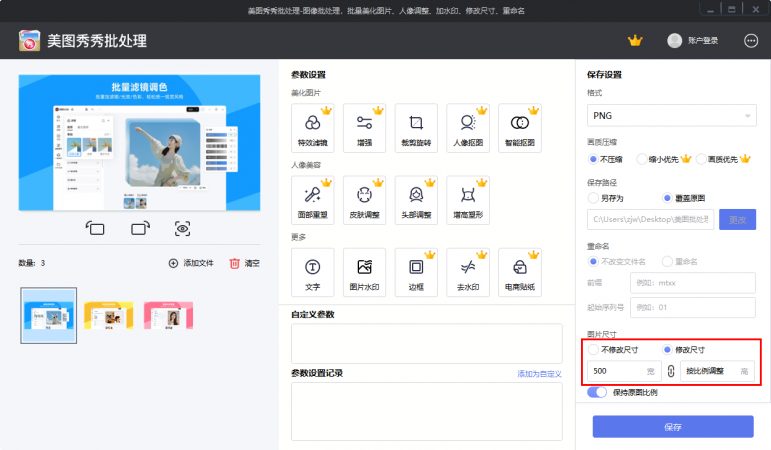
Task: Select the 增强 enhance tool
Action: [x=364, y=128]
